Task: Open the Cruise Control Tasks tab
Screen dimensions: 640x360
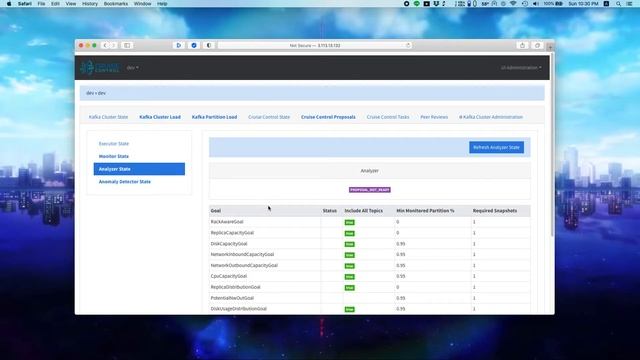Action: point(388,117)
